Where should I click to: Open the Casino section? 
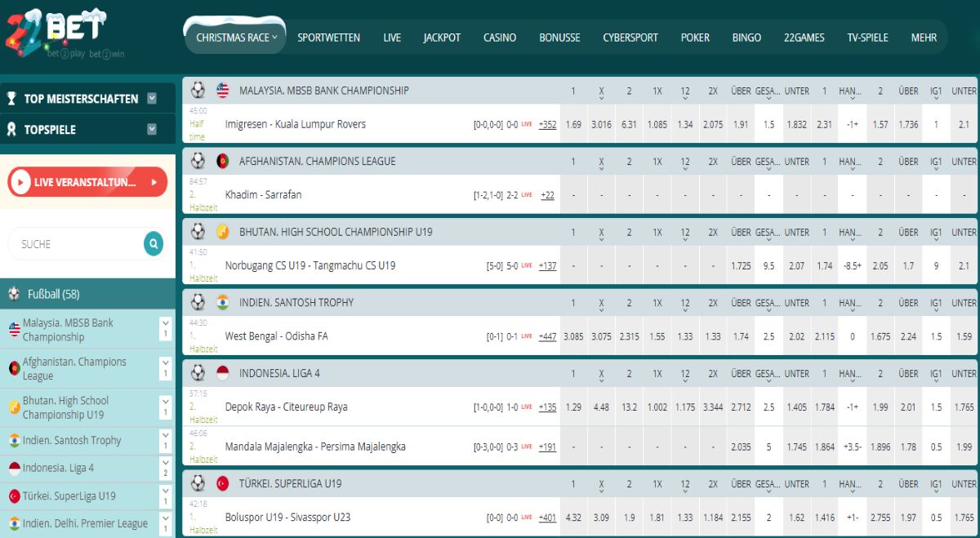point(500,38)
